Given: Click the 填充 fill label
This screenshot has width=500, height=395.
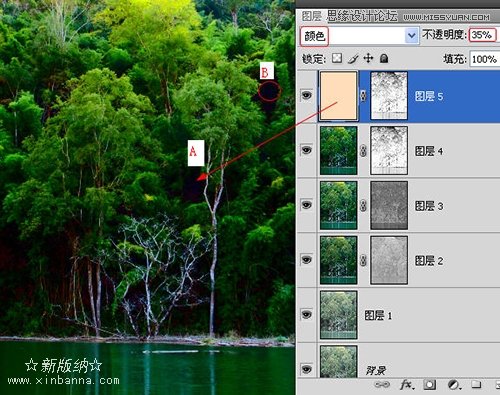Looking at the screenshot, I should [x=455, y=59].
